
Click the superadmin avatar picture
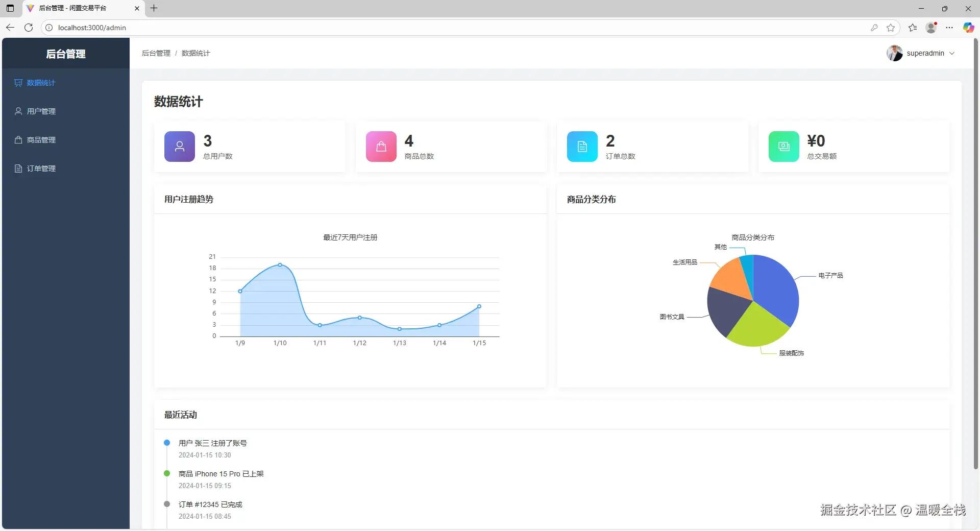pos(894,53)
